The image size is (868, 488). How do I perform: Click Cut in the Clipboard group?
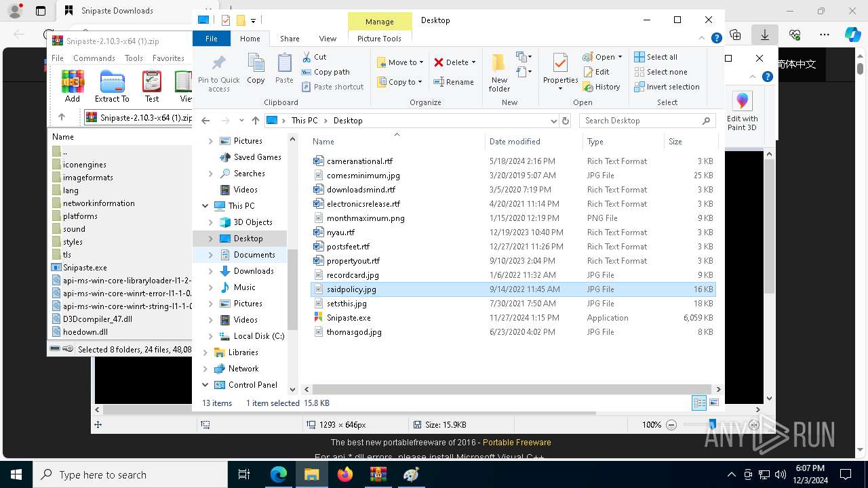314,57
